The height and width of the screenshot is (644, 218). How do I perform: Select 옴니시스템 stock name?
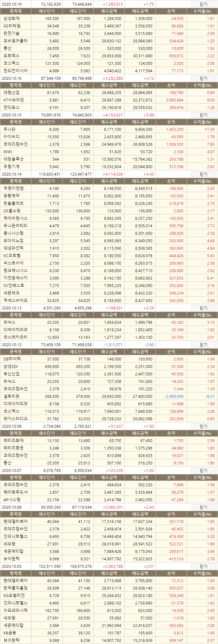(x=13, y=233)
